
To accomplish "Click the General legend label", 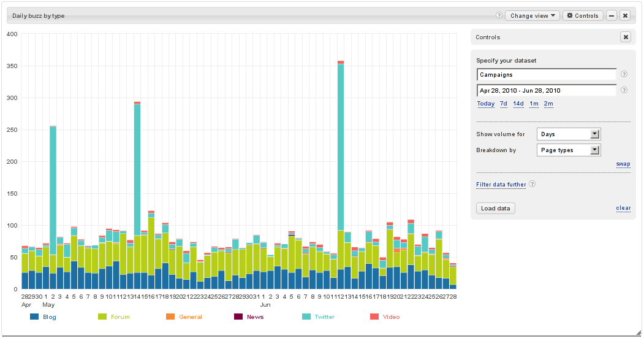I will [x=191, y=317].
